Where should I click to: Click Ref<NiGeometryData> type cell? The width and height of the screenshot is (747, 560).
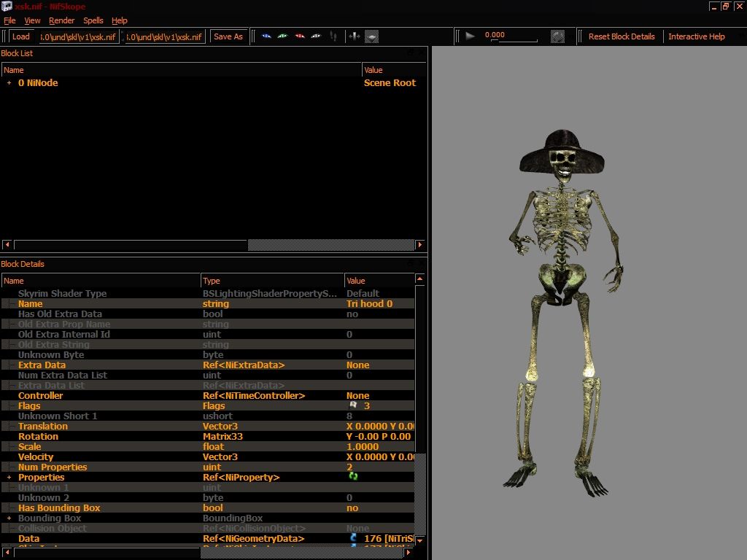(253, 539)
